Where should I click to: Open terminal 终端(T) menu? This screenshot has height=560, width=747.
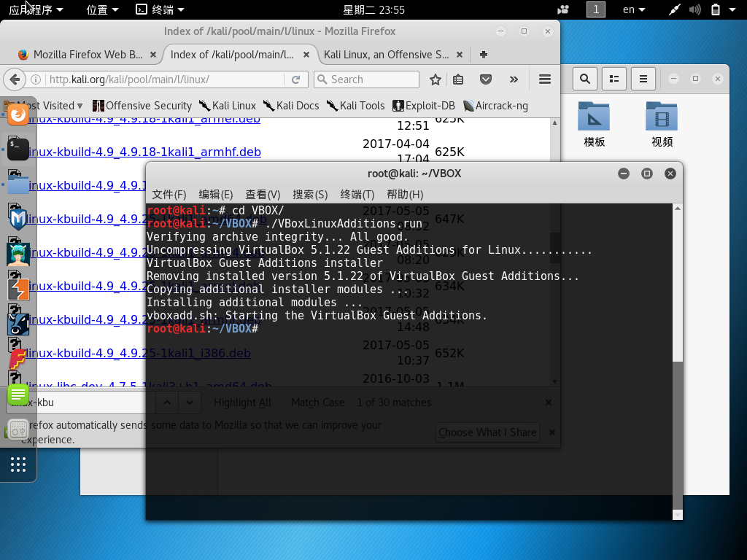pyautogui.click(x=357, y=194)
